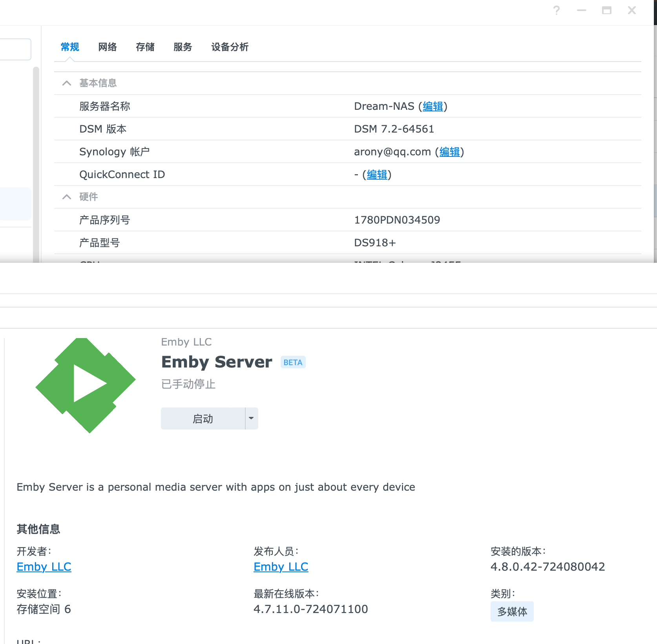Viewport: 657px width, 644px height.
Task: Click the DSM 版本 label
Action: tap(103, 129)
